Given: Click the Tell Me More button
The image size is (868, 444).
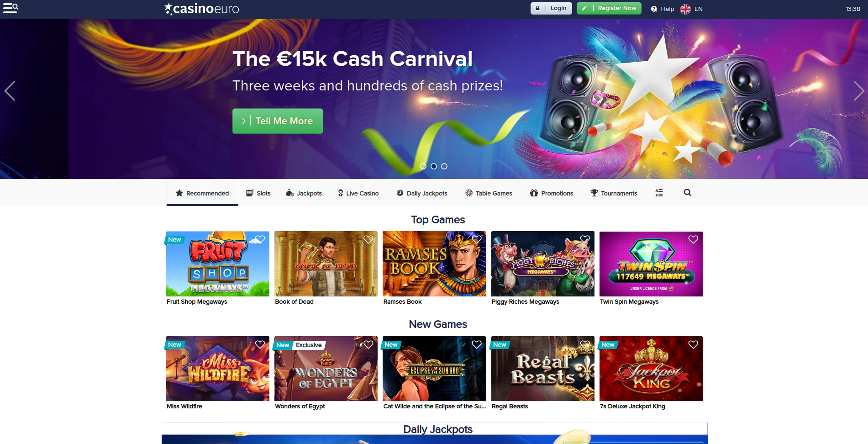Looking at the screenshot, I should pos(278,121).
